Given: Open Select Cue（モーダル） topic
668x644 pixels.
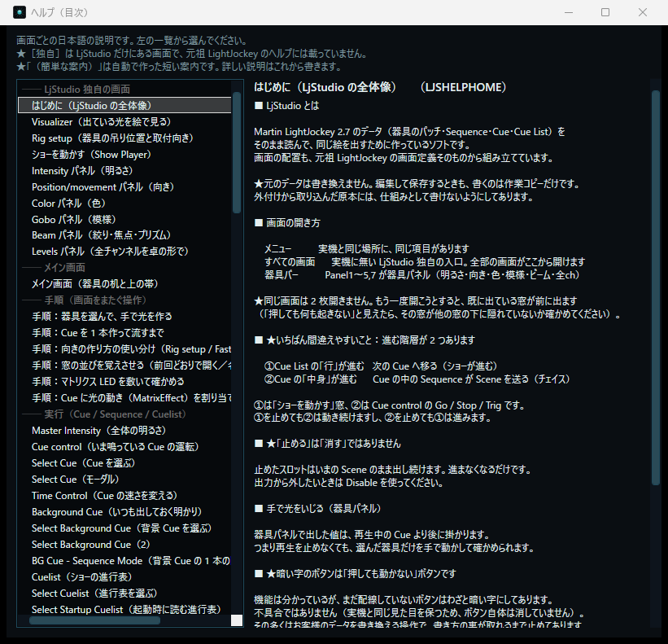Looking at the screenshot, I should coord(124,479).
